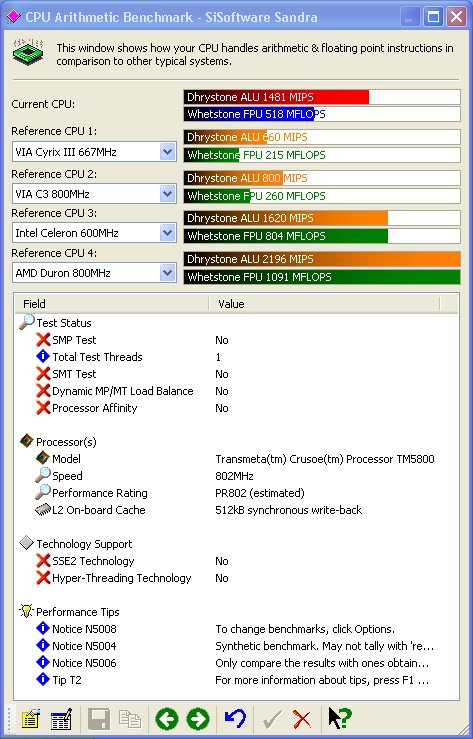Click the Value column header
Image resolution: width=473 pixels, height=739 pixels.
click(324, 304)
